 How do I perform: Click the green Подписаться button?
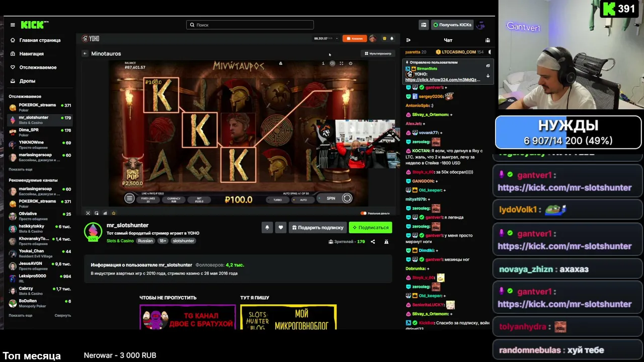point(371,228)
